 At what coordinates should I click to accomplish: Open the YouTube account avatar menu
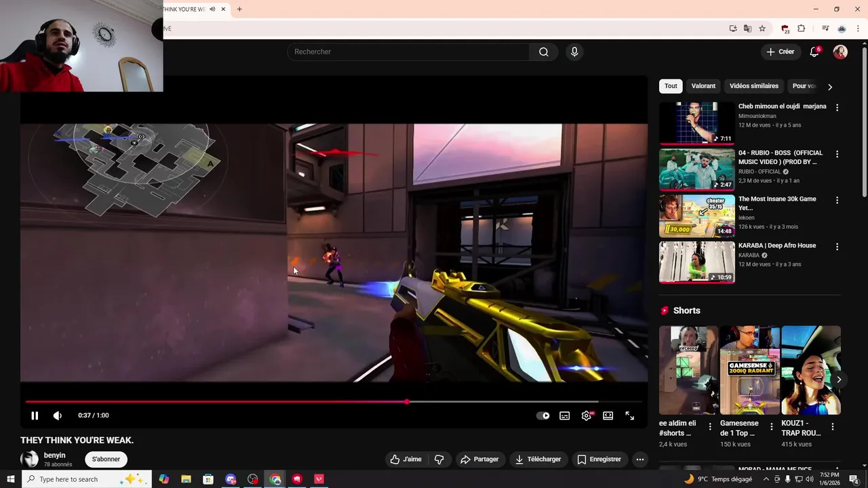840,52
